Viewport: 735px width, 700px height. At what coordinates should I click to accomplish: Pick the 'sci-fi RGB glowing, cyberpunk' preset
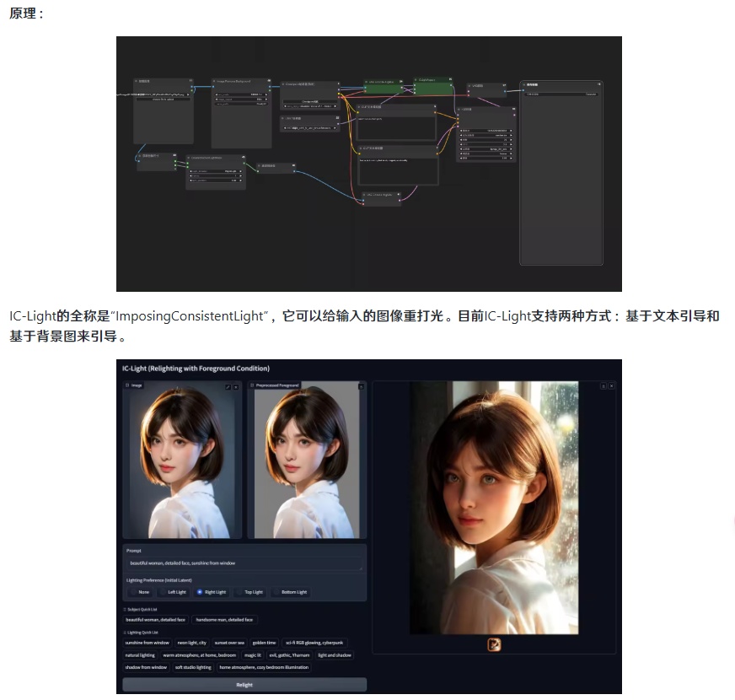coord(314,643)
